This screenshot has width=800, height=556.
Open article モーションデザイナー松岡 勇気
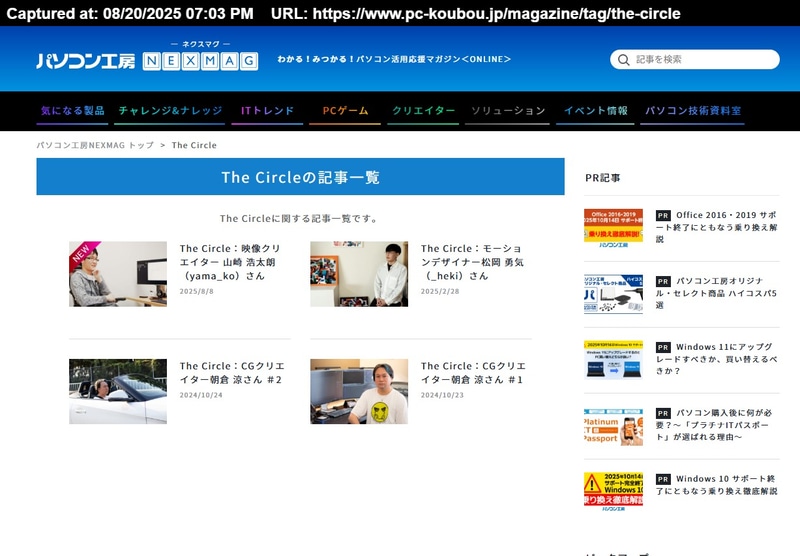(x=472, y=262)
